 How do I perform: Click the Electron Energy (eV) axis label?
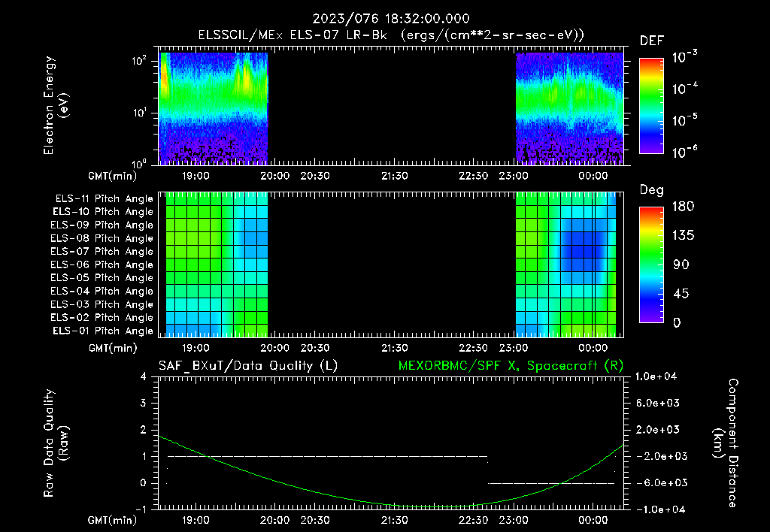56,105
